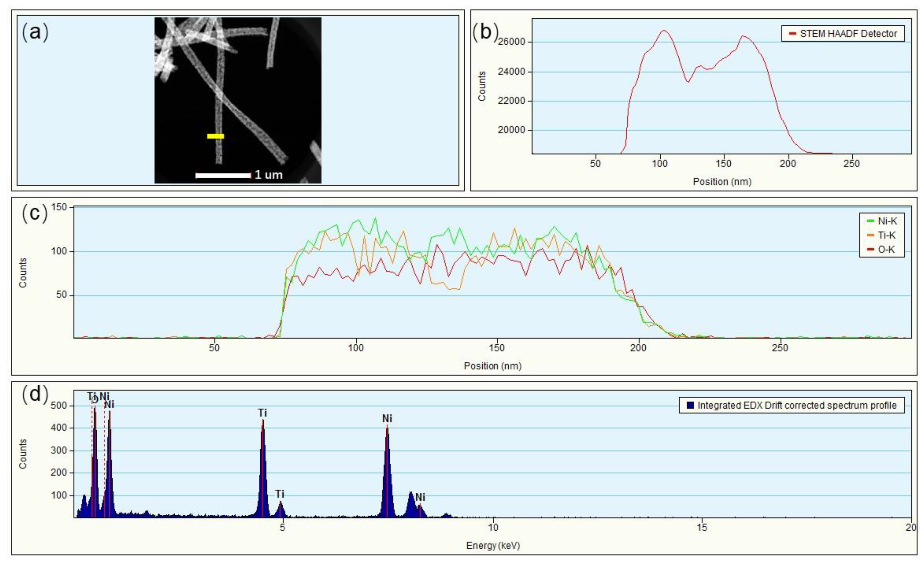Click the red O-K legend swatch

point(871,250)
